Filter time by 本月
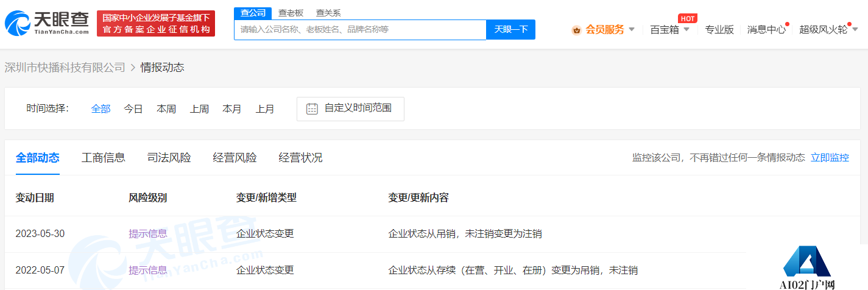This screenshot has width=868, height=290. pyautogui.click(x=232, y=108)
